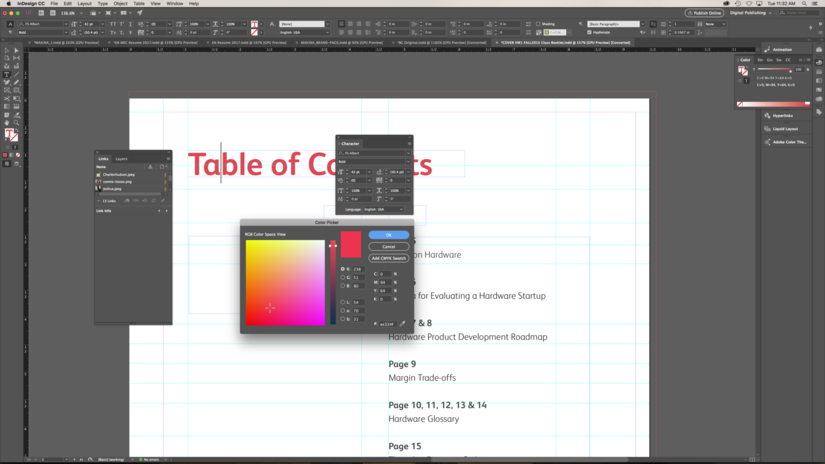Click the Underline T formatting icon

tap(130, 24)
